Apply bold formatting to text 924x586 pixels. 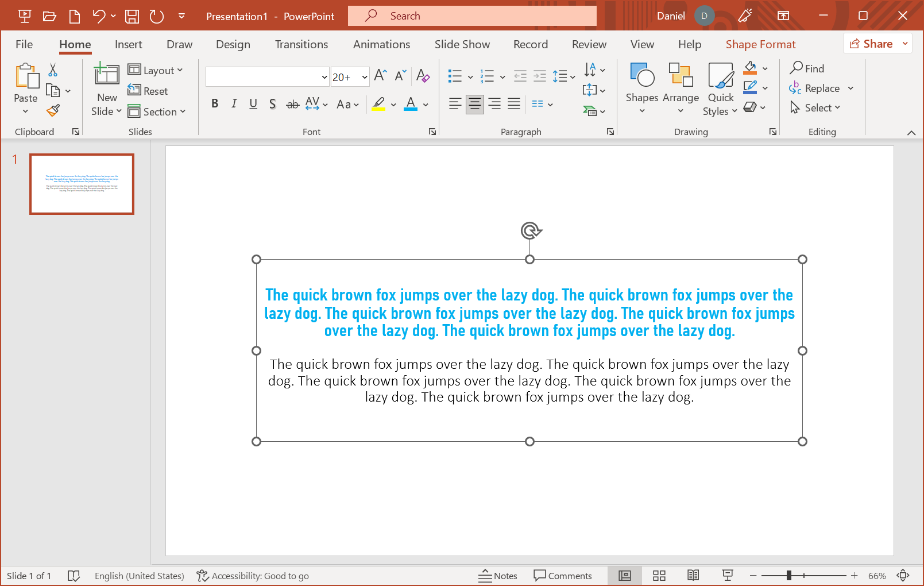[x=215, y=104]
